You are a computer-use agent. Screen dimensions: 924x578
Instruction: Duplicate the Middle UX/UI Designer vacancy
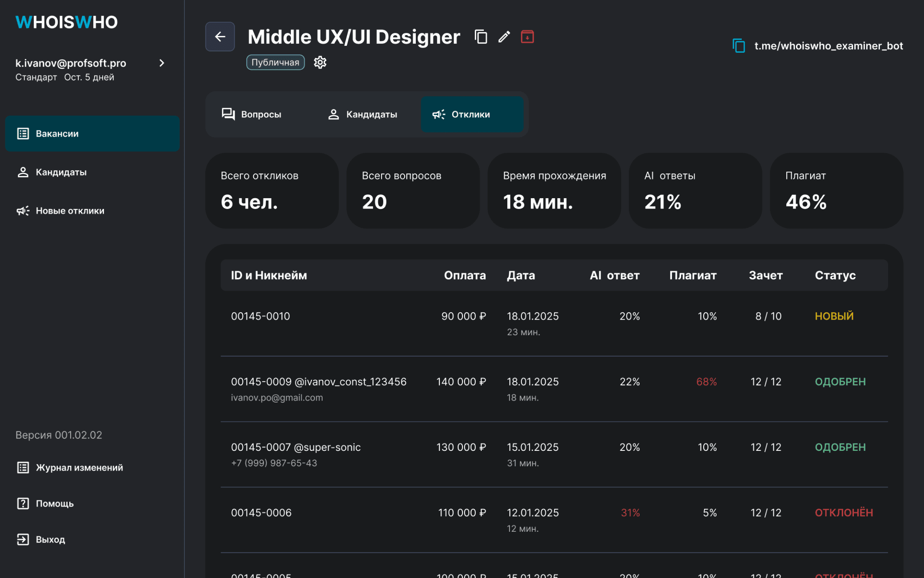481,37
